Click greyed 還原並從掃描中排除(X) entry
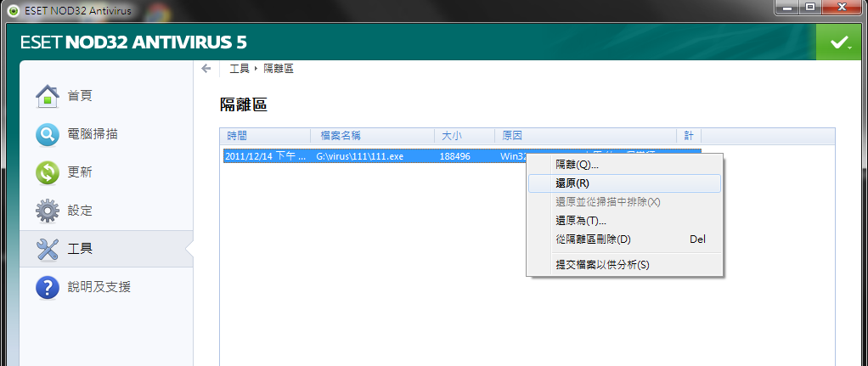This screenshot has height=366, width=868. point(624,201)
